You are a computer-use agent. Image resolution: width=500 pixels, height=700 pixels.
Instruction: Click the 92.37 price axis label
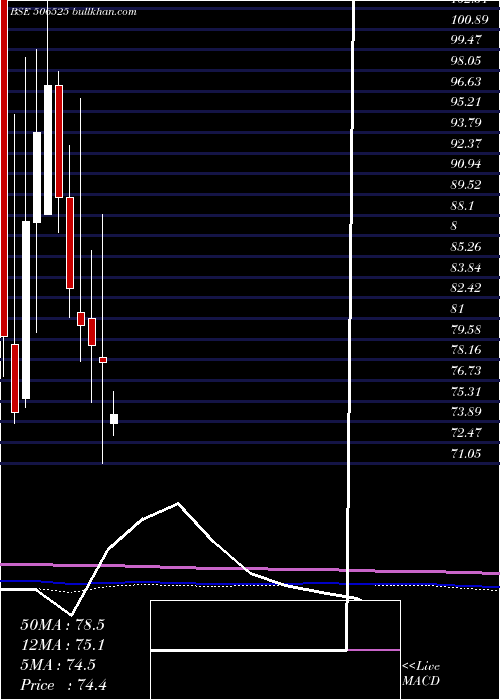466,143
